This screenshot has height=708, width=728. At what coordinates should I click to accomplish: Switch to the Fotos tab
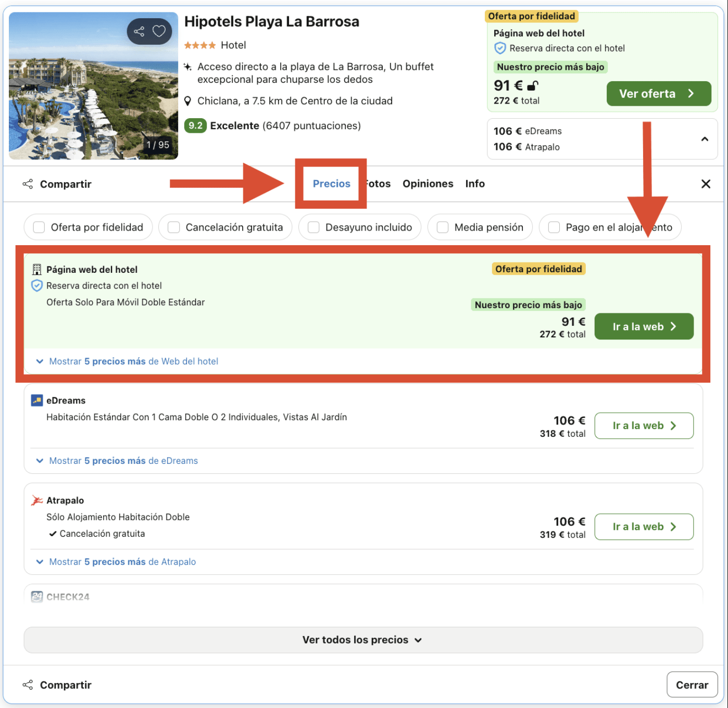(x=378, y=184)
